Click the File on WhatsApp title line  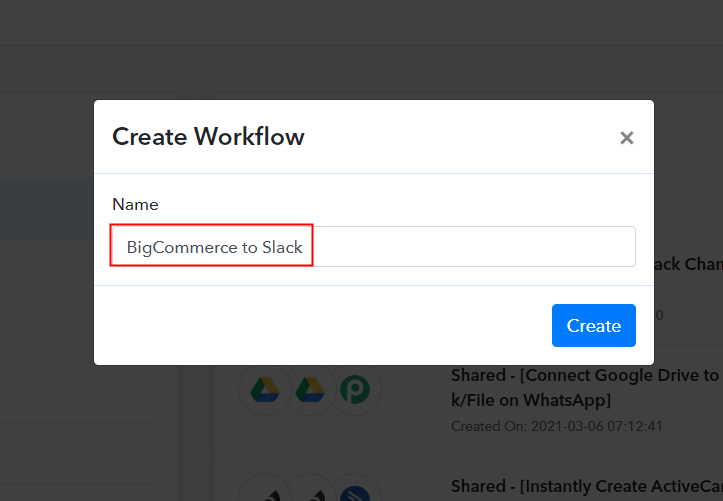(531, 400)
